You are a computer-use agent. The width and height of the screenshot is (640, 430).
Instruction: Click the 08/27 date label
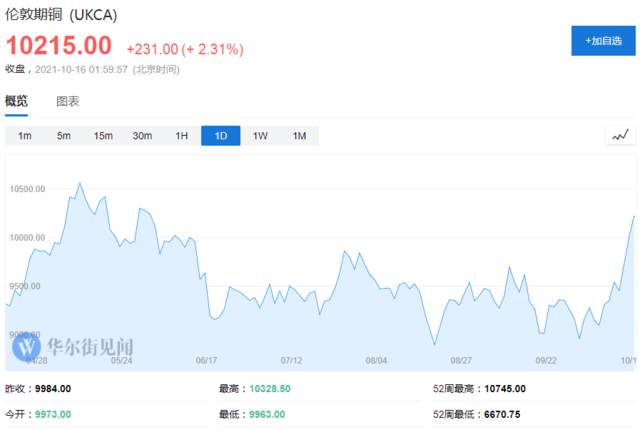(461, 360)
